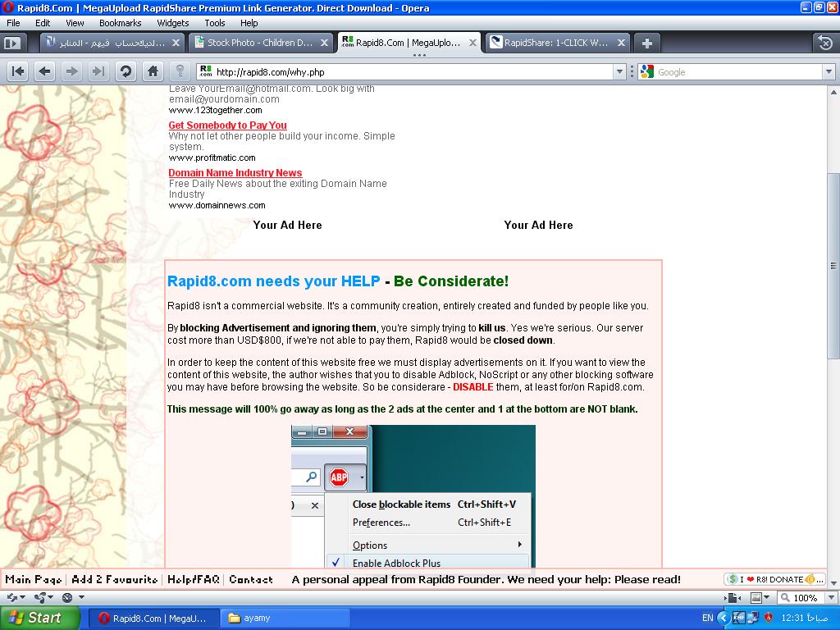The width and height of the screenshot is (840, 630).
Task: Click the KMP tray icon
Action: point(739,618)
